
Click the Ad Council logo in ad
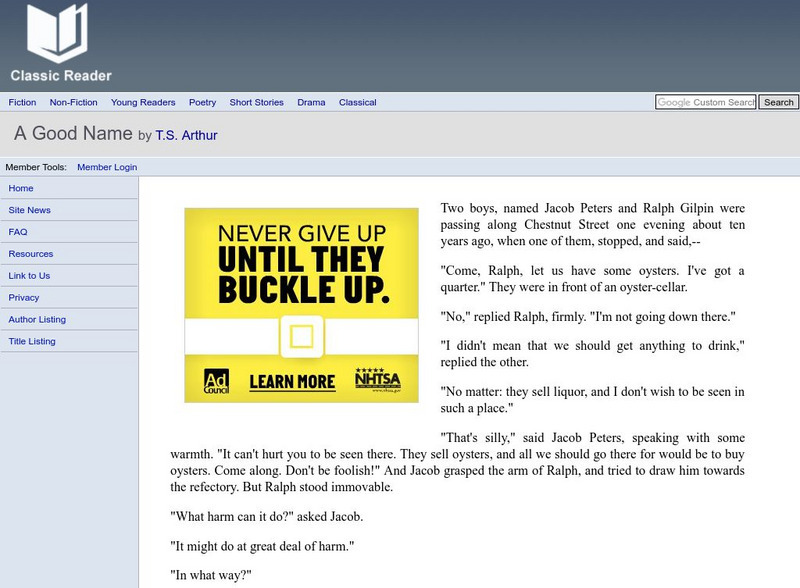point(216,381)
